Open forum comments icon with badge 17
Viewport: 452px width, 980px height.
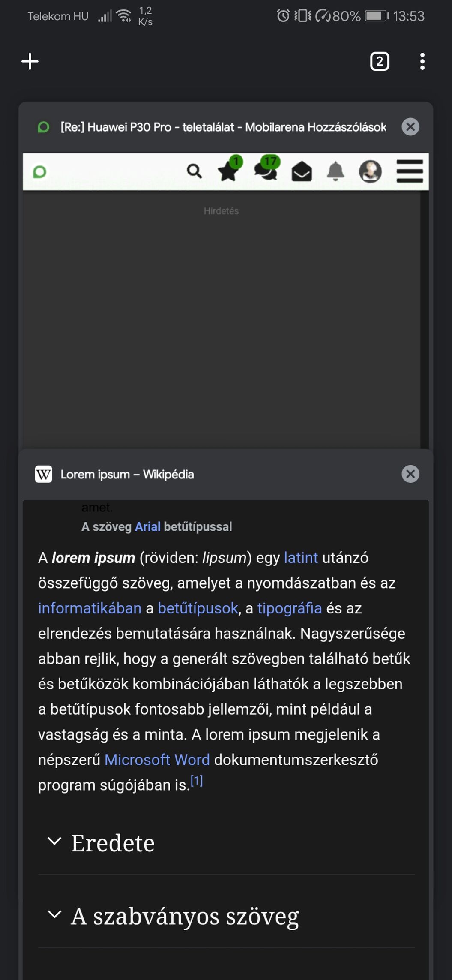click(266, 168)
